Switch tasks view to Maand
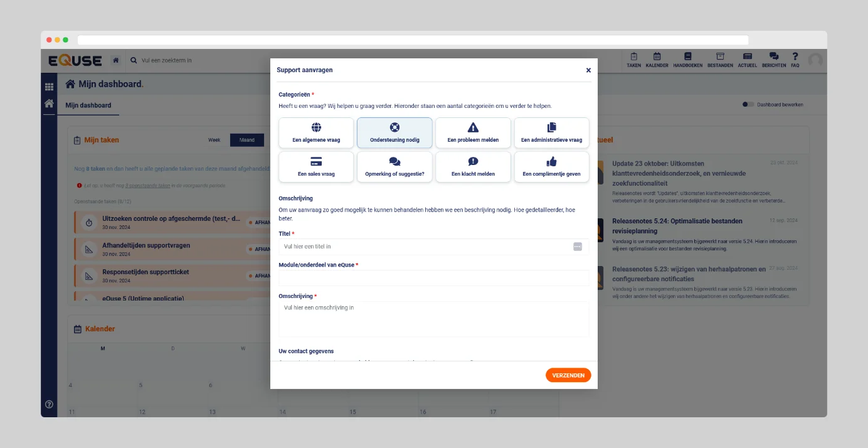The image size is (868, 448). pyautogui.click(x=246, y=140)
